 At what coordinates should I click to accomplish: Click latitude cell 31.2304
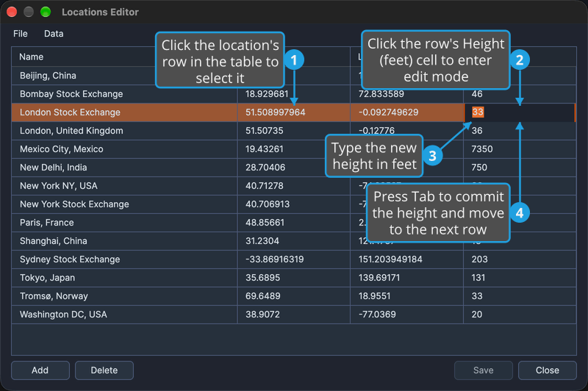point(293,240)
